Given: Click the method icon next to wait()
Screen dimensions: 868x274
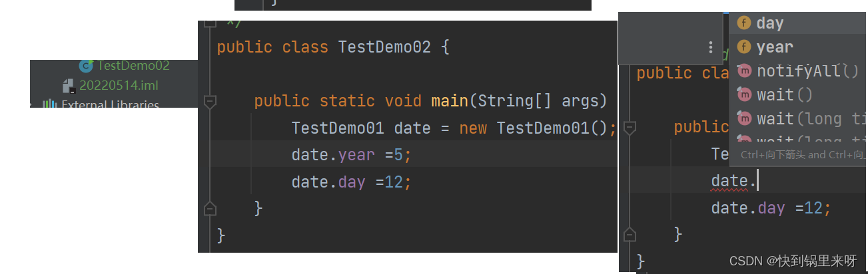Looking at the screenshot, I should point(744,95).
